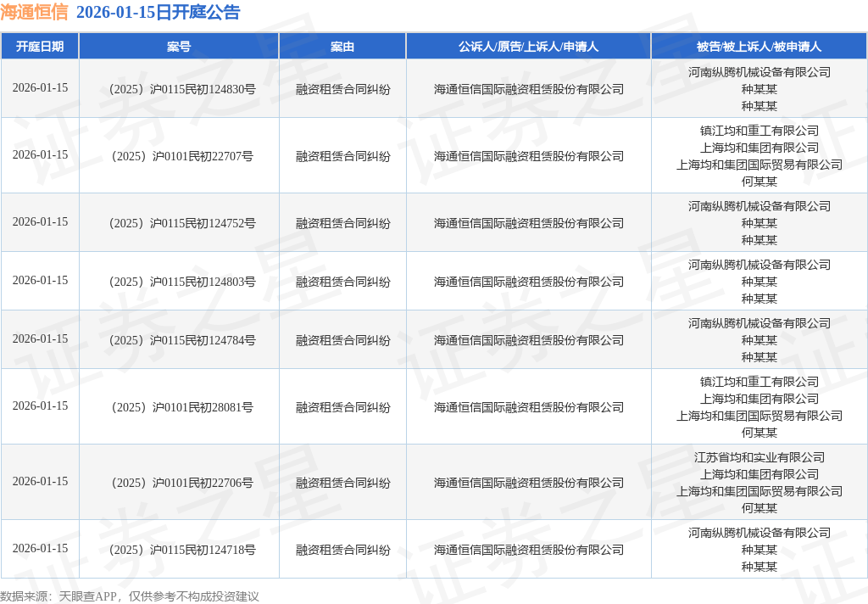Image resolution: width=868 pixels, height=604 pixels.
Task: Click 融资租赁合同纠纷 in the 124803号 row
Action: tap(342, 282)
